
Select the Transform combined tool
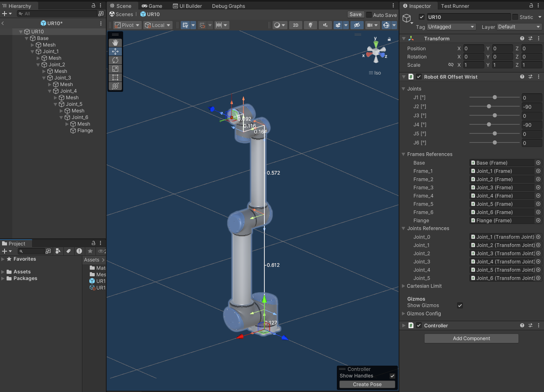click(x=115, y=86)
